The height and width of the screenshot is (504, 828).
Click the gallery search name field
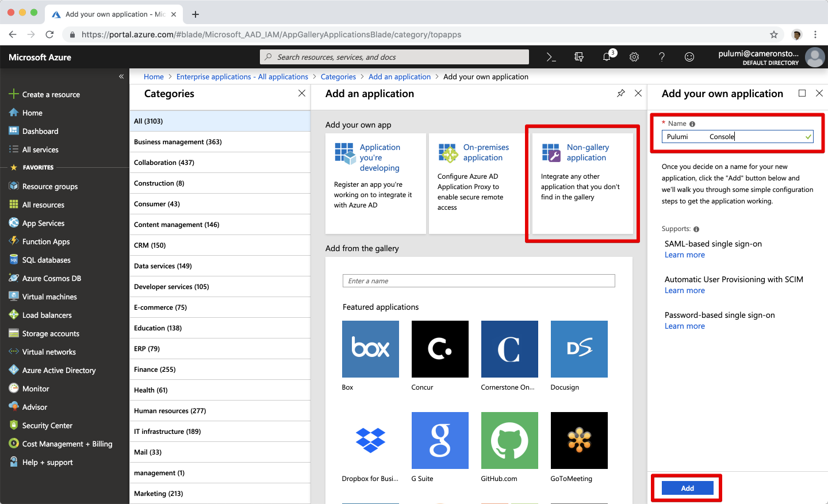[478, 281]
